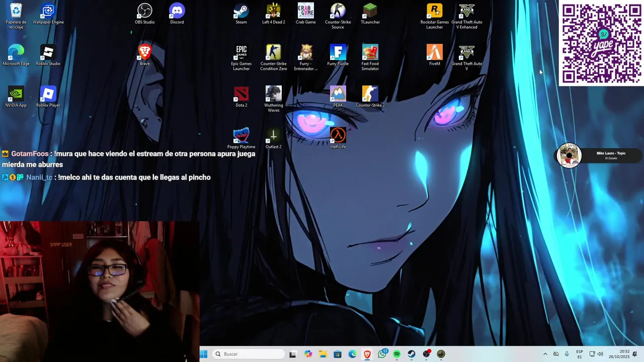This screenshot has height=362, width=644.
Task: Click the Epic Games Launcher icon
Action: click(x=242, y=58)
